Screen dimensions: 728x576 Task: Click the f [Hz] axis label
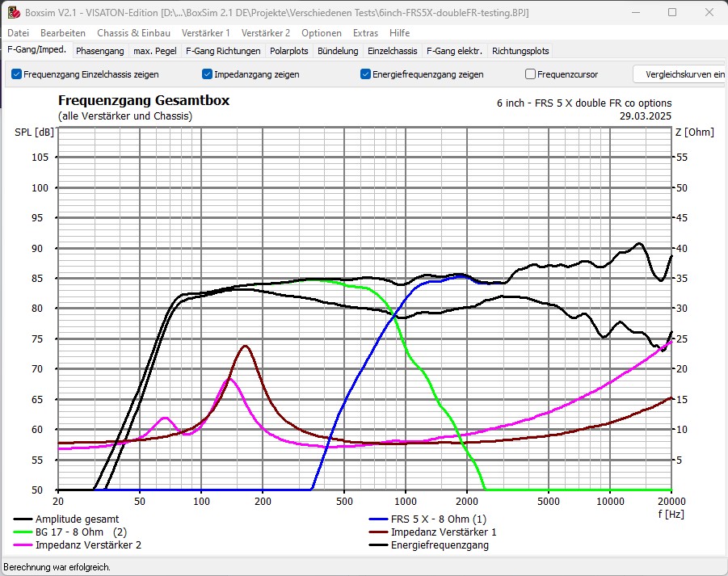pos(671,515)
